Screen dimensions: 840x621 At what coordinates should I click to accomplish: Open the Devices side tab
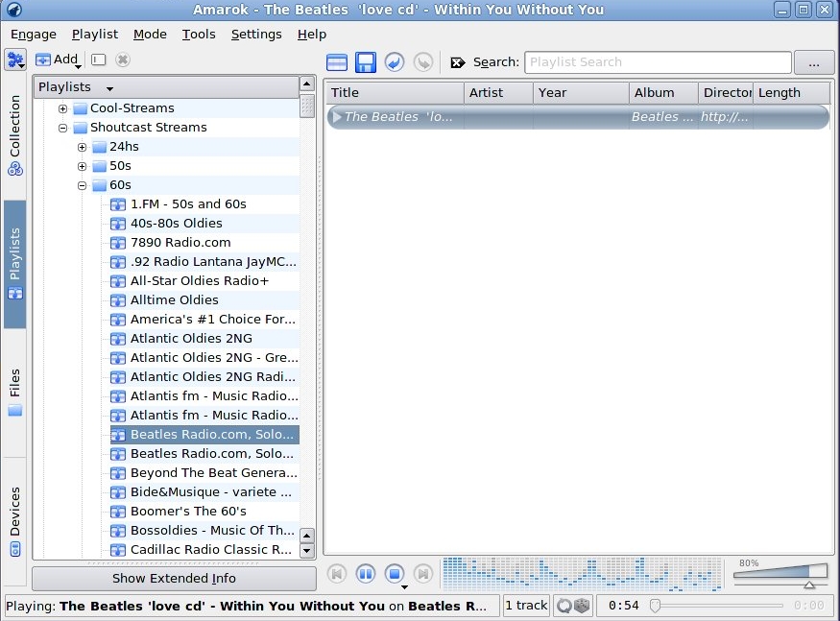[15, 520]
